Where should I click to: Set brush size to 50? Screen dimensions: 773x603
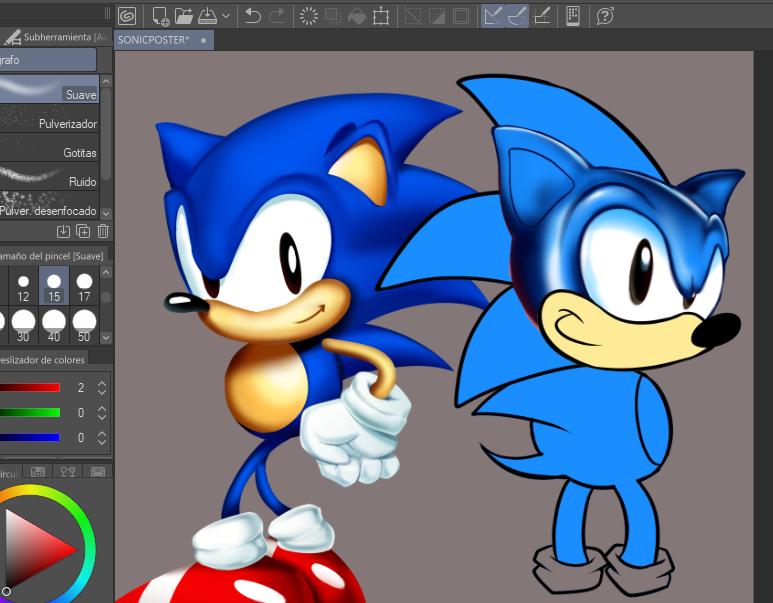click(x=84, y=325)
